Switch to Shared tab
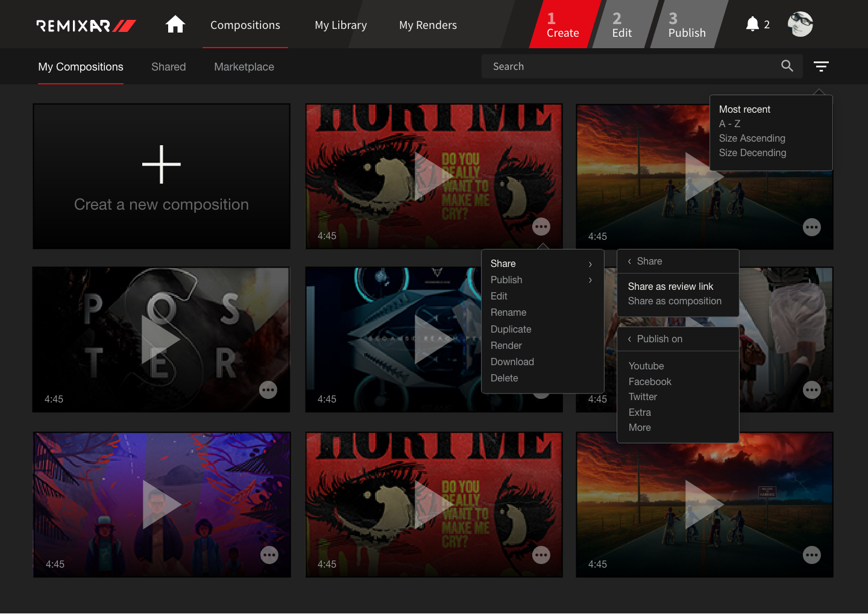This screenshot has height=614, width=868. pyautogui.click(x=169, y=67)
